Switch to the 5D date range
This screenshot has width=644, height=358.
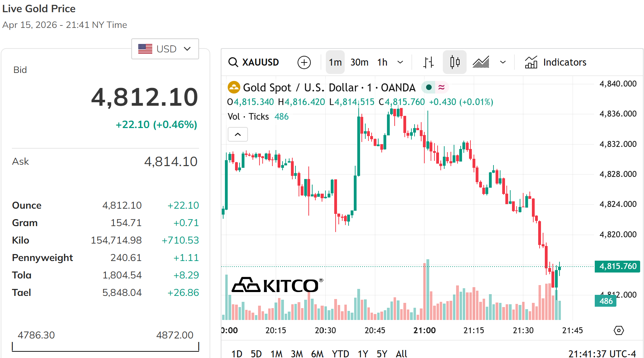click(x=256, y=353)
